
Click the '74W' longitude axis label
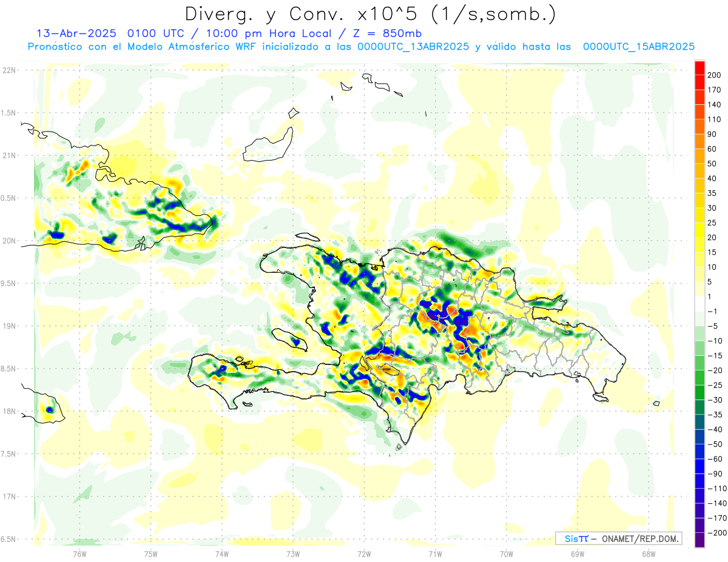coord(222,554)
